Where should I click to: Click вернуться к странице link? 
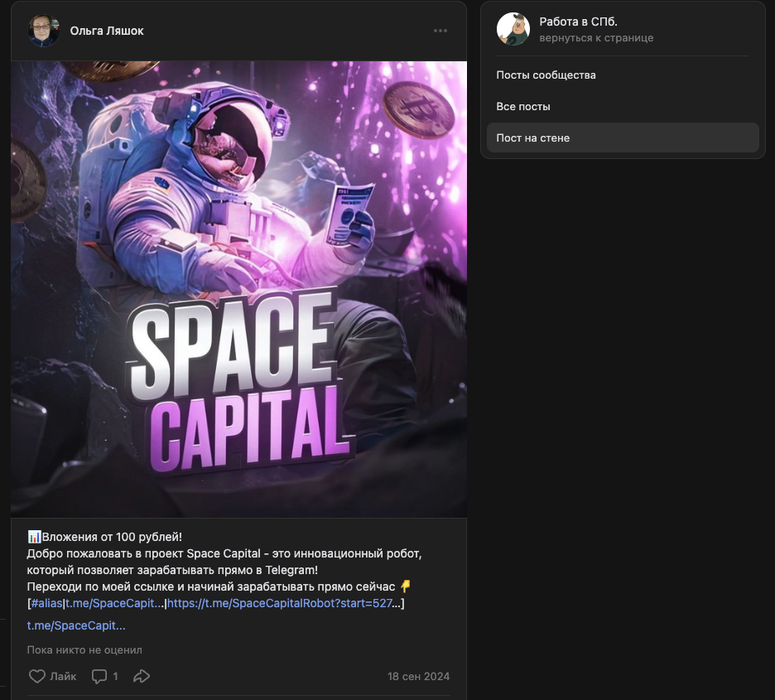pos(596,38)
